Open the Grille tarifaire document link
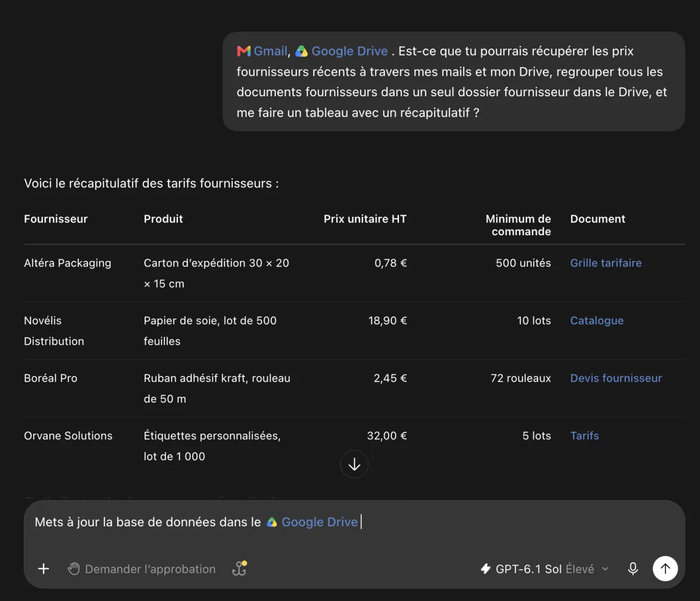Screen dimensions: 700x601 tap(605, 263)
